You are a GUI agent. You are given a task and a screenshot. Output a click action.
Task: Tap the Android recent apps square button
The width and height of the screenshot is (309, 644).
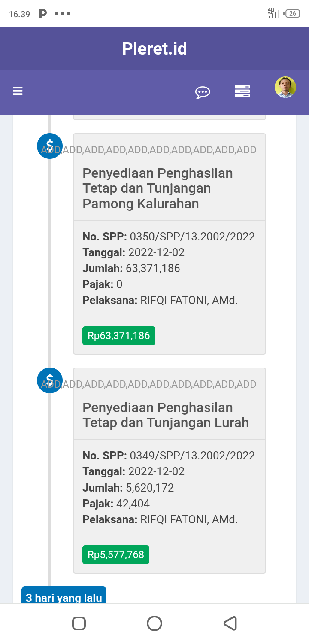click(79, 623)
